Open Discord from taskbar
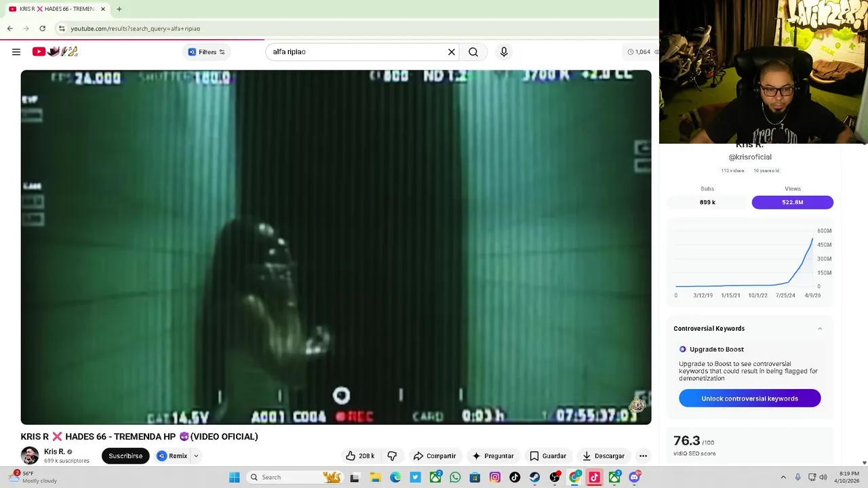 click(x=635, y=477)
